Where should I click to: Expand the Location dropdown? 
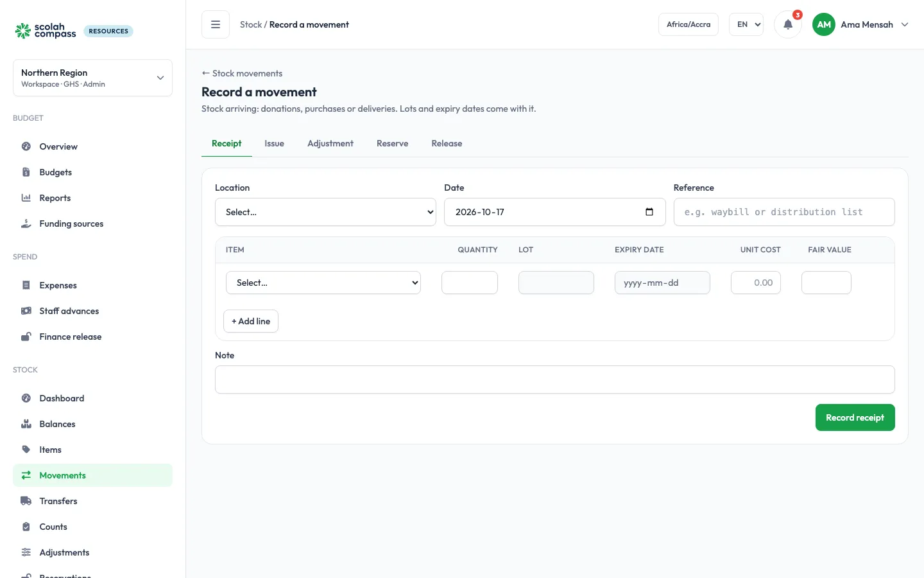tap(325, 212)
